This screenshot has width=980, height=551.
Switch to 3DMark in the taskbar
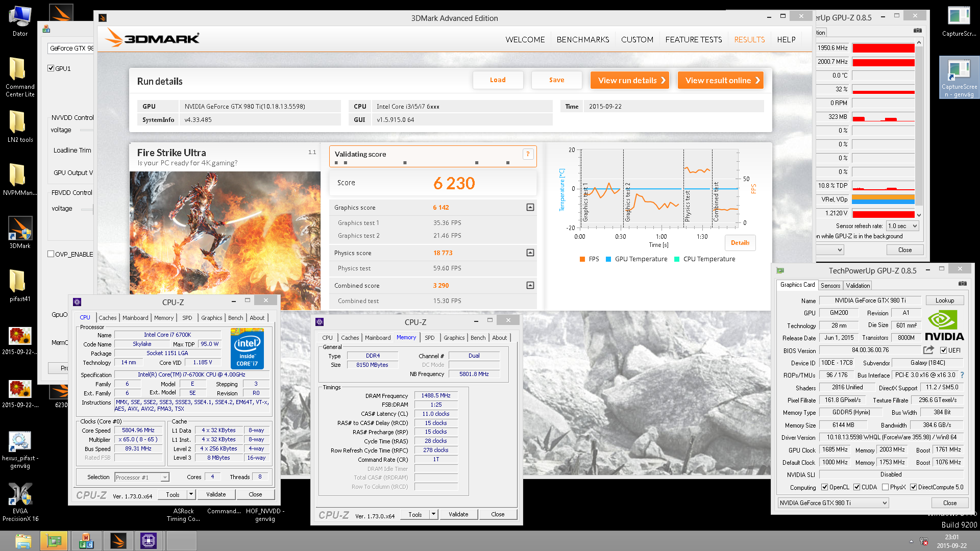[118, 541]
